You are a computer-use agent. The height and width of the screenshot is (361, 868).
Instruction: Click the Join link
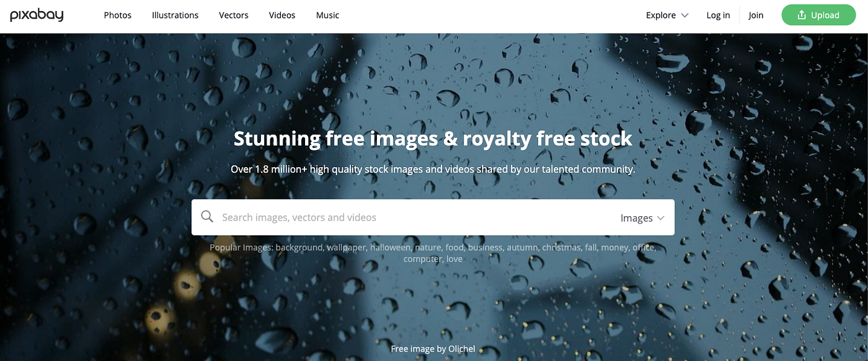tap(756, 15)
